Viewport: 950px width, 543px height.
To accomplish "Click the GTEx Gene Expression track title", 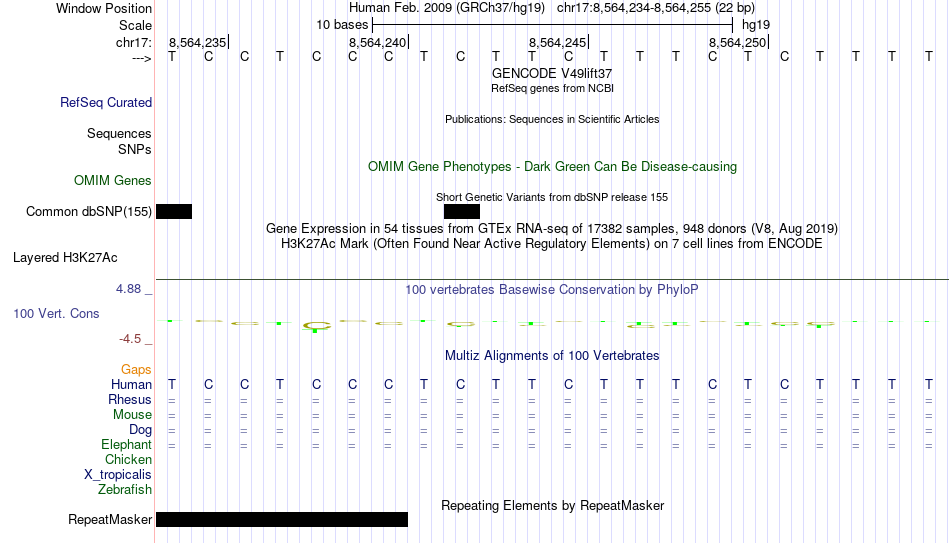I will pos(552,228).
